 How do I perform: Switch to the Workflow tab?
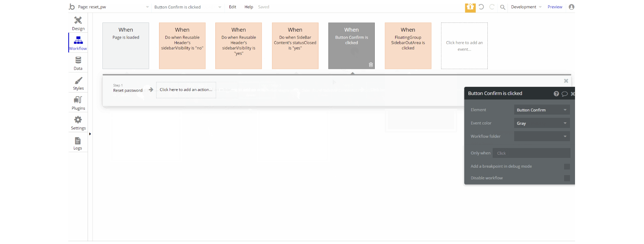click(78, 43)
